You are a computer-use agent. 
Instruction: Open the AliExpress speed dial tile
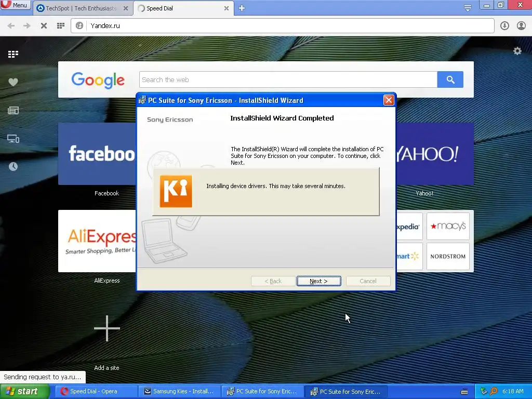pos(97,241)
